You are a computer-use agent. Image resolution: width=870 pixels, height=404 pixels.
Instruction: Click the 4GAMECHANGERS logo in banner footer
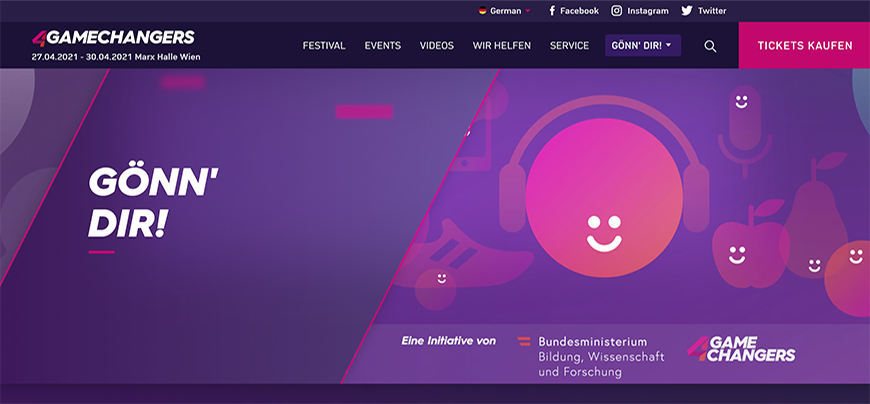(741, 348)
